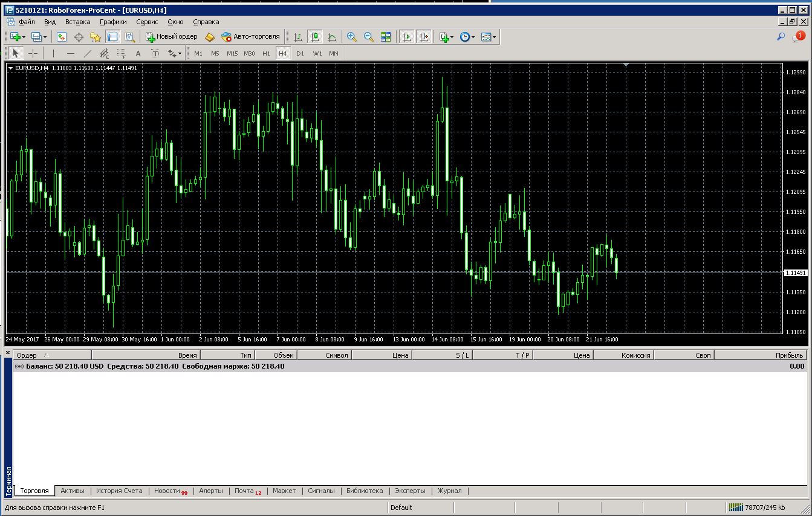This screenshot has height=516, width=812.
Task: Click the Tile Windows icon
Action: point(386,37)
